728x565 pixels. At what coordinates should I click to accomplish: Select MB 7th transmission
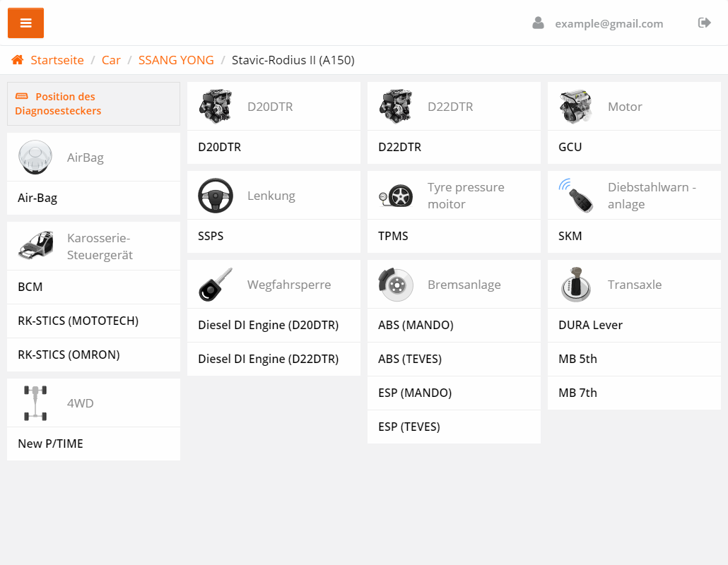click(x=577, y=393)
